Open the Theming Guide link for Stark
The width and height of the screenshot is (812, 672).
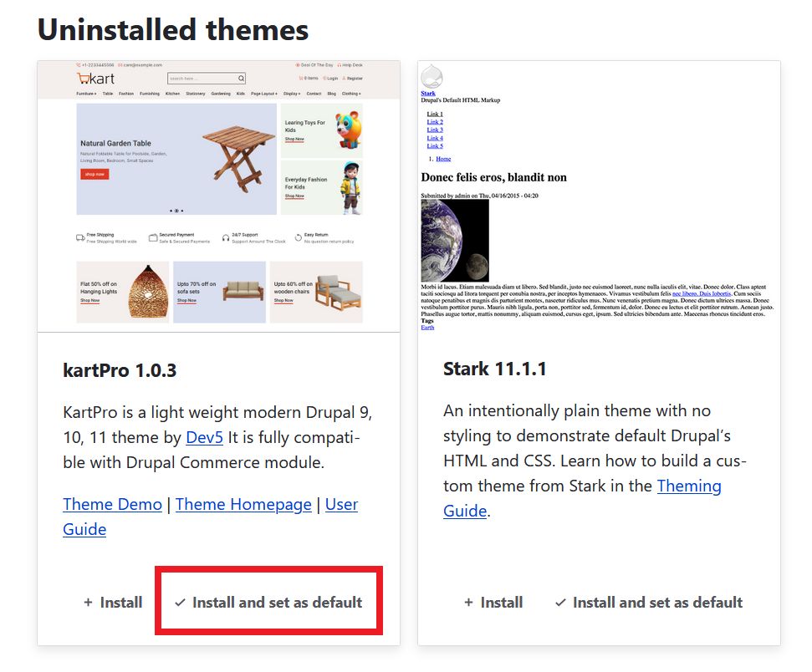click(689, 486)
